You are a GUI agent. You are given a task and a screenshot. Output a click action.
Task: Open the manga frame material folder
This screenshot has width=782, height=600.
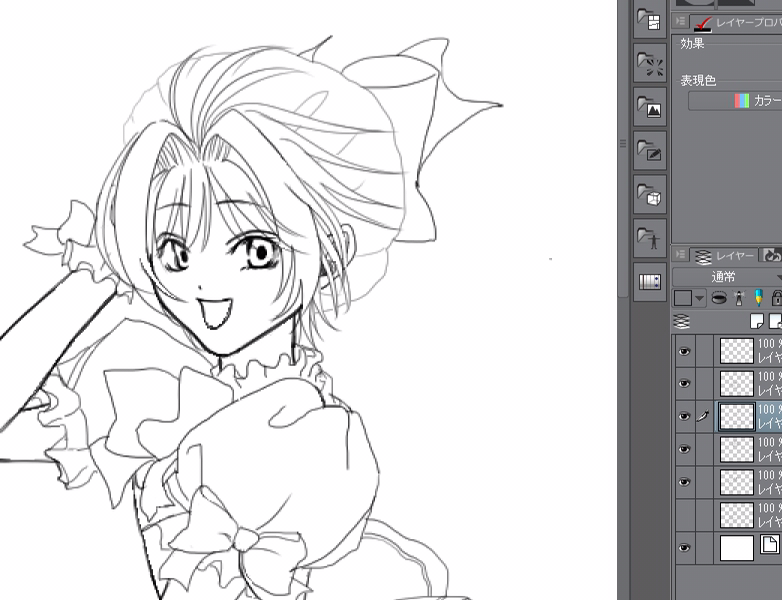650,20
